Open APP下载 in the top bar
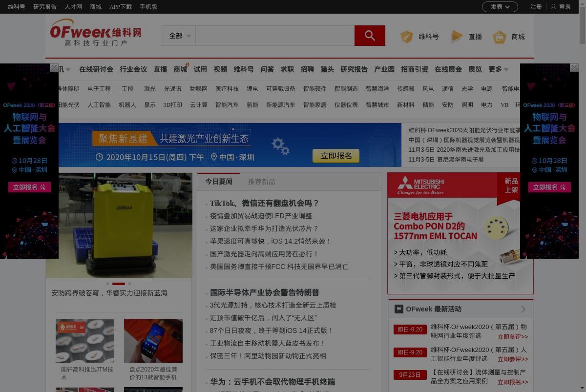586x392 pixels. (121, 7)
